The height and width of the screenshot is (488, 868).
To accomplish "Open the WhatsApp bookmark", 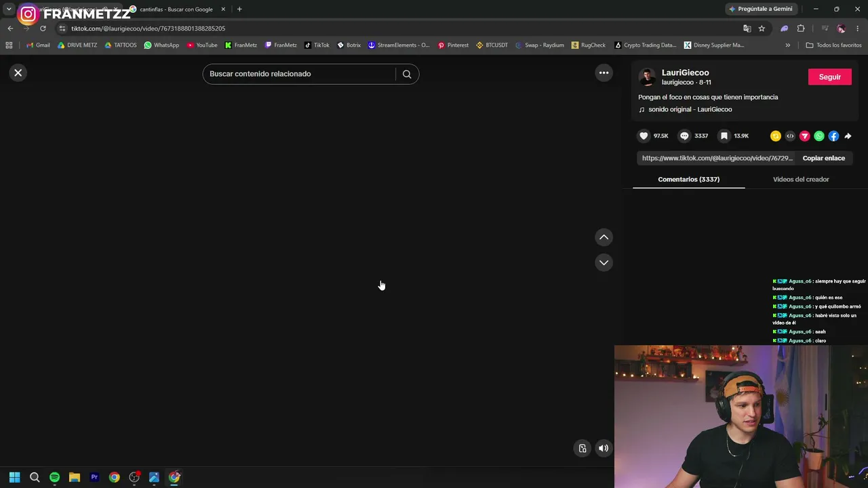I will click(x=161, y=45).
